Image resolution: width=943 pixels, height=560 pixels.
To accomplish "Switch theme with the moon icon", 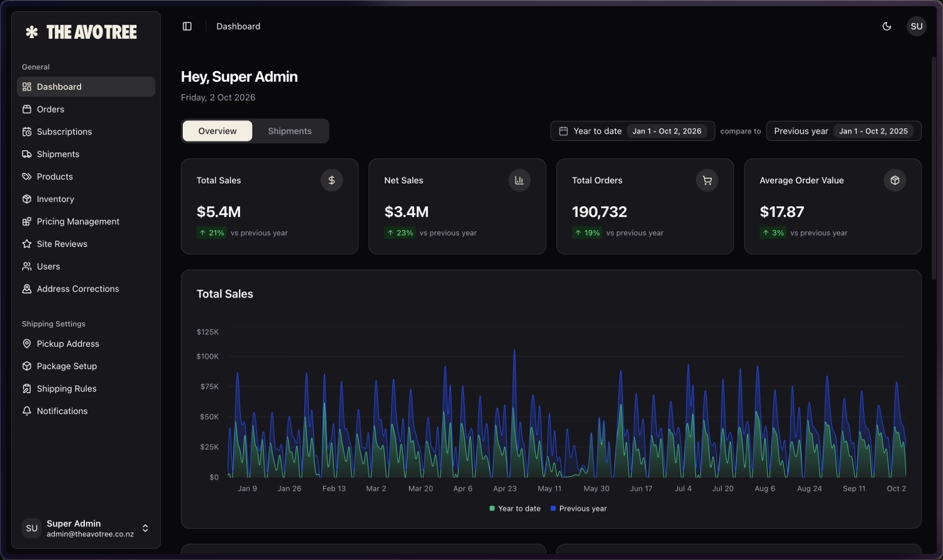I will [887, 26].
